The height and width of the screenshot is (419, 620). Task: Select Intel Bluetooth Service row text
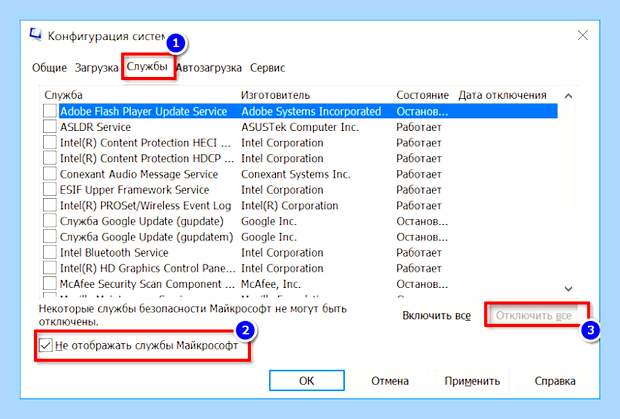[114, 253]
